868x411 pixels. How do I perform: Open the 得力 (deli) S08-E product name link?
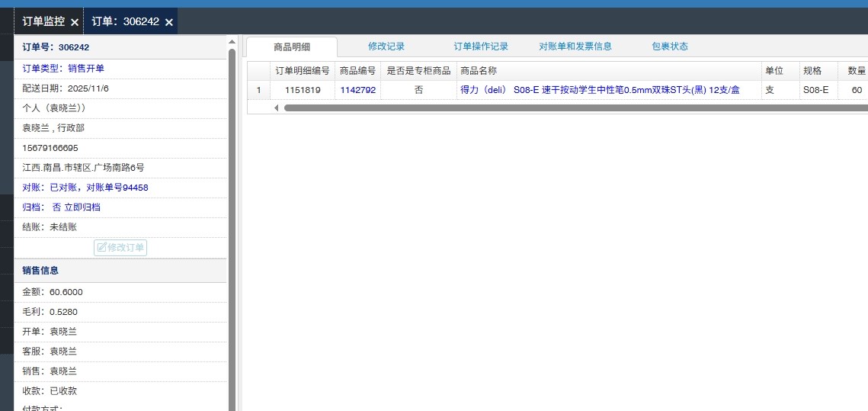point(600,90)
